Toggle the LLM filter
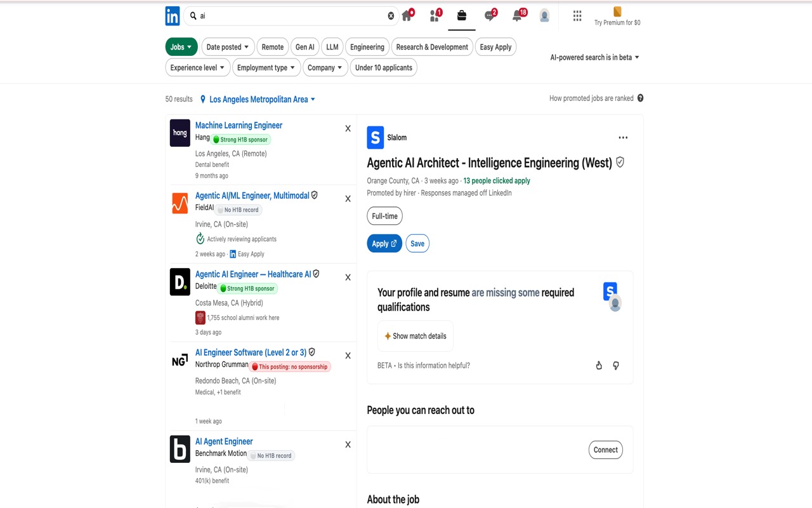Viewport: 812px width, 508px height. point(332,47)
